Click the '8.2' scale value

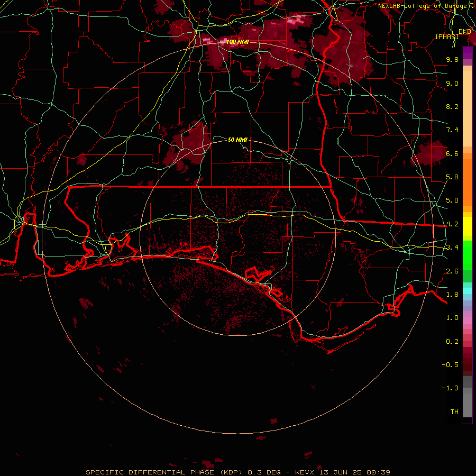pos(452,106)
